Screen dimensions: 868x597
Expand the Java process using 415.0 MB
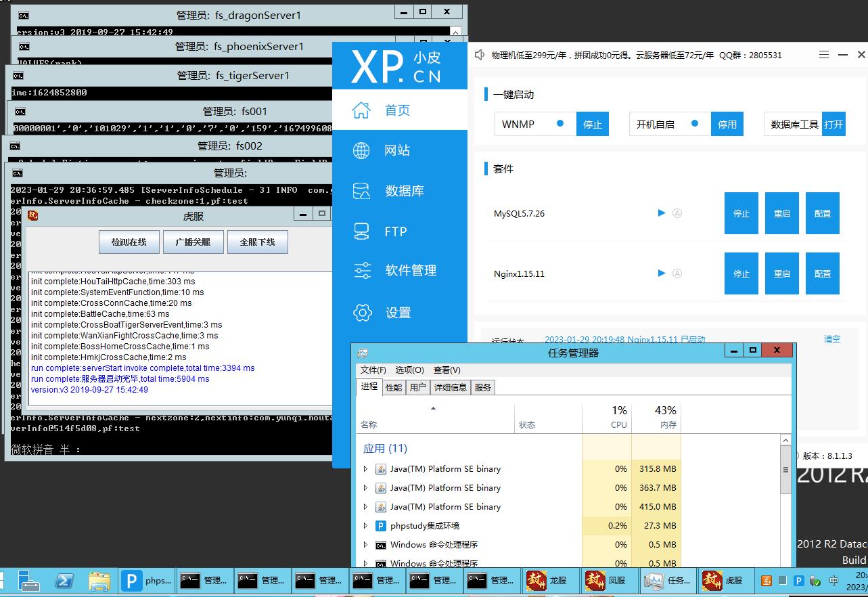pos(366,506)
